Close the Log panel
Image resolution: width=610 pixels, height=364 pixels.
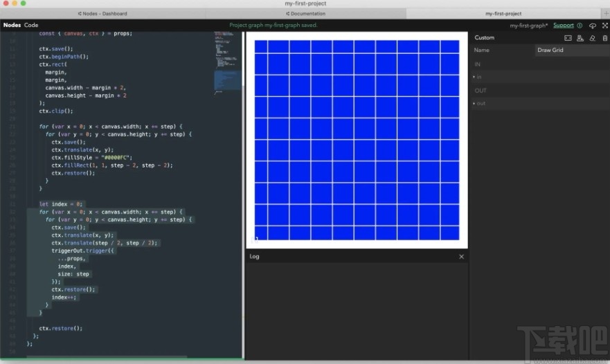coord(461,257)
